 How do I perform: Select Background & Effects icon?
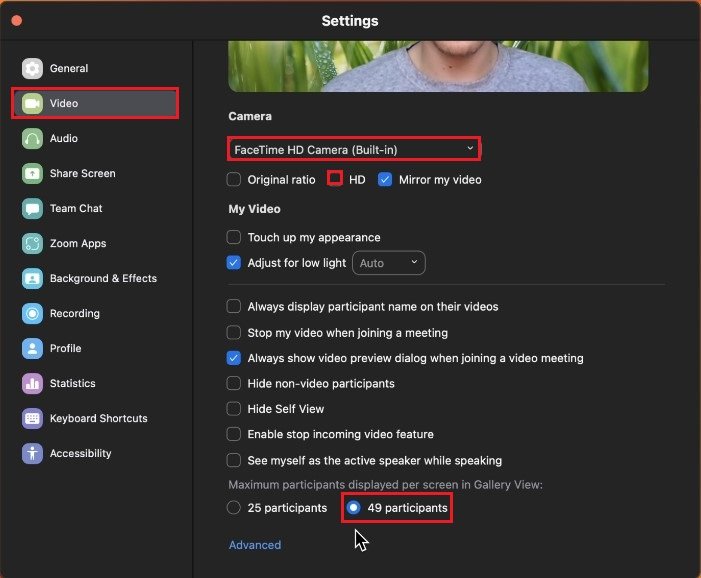point(32,279)
